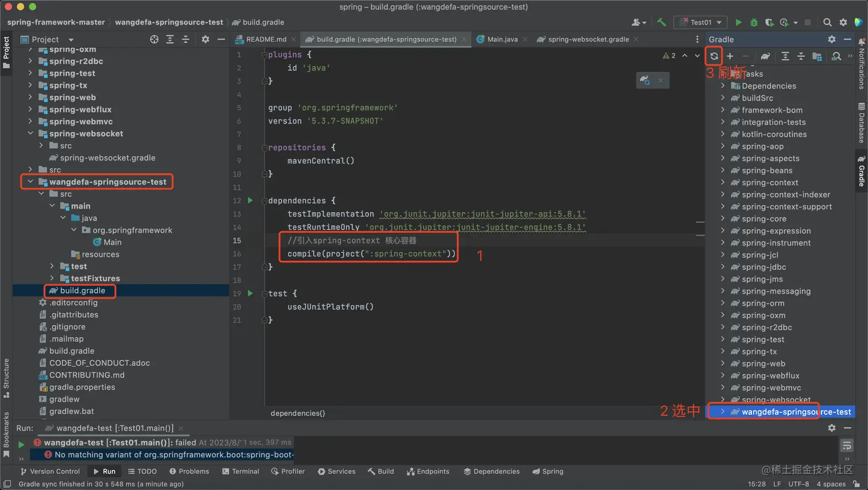868x490 pixels.
Task: Collapse the wangdefa-springsource-test folder
Action: coord(30,182)
